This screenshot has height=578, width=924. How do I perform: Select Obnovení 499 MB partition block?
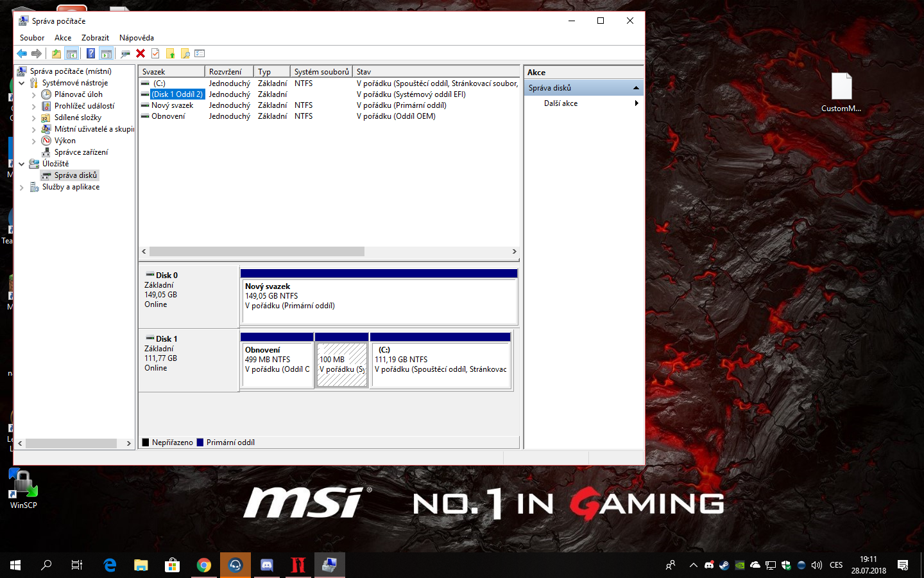(277, 360)
